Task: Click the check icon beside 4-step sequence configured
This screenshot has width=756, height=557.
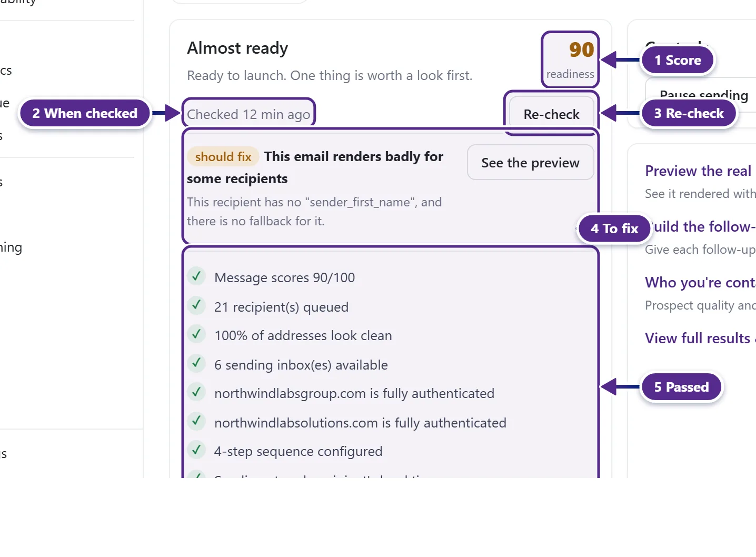Action: point(196,450)
